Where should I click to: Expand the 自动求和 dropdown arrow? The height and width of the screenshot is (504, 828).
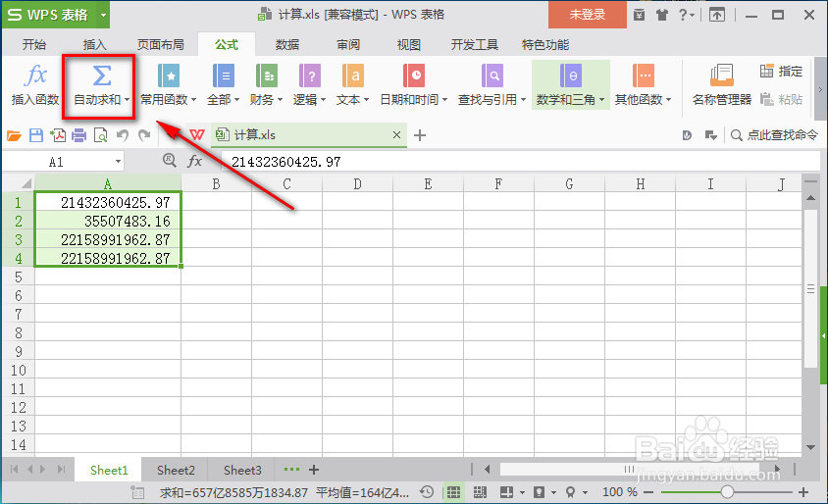pos(128,100)
